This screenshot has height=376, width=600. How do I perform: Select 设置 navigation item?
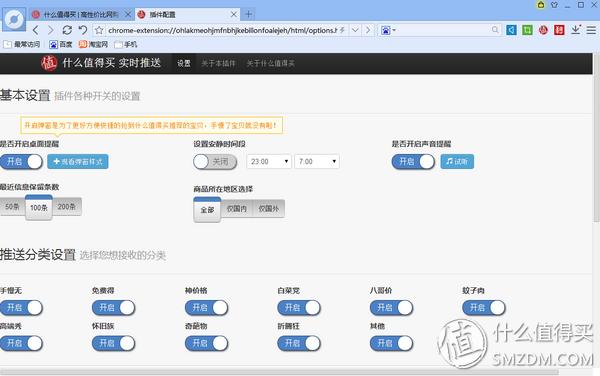[184, 63]
